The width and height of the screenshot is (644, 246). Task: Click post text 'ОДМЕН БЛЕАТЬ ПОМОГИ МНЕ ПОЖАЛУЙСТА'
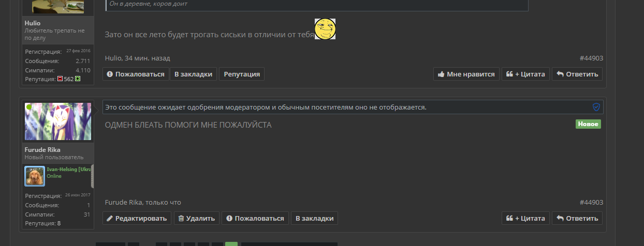tap(188, 125)
